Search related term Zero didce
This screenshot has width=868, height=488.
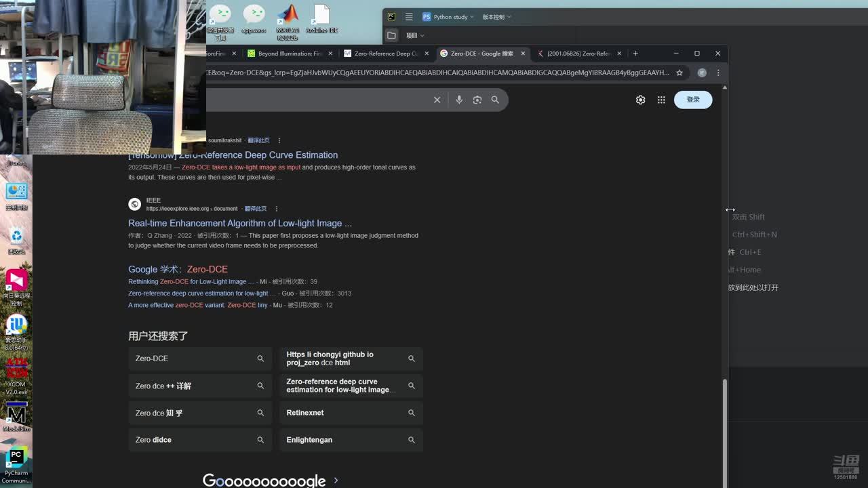point(200,440)
